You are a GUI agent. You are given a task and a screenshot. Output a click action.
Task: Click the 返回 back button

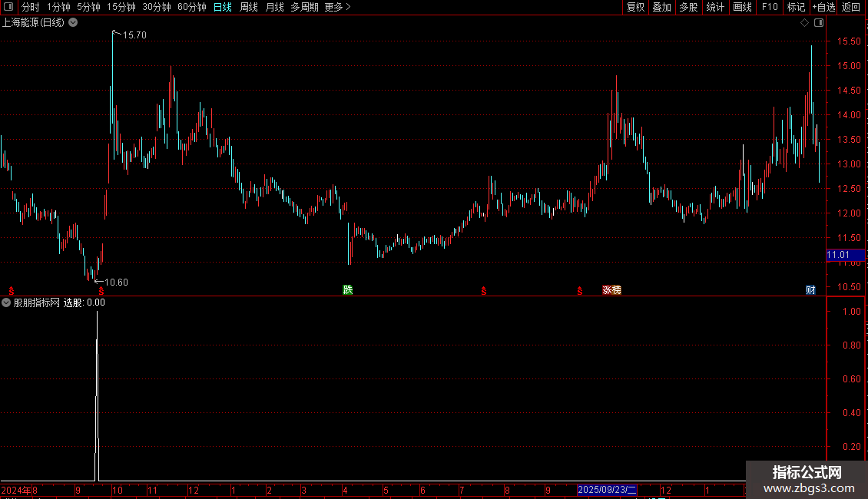(x=851, y=7)
